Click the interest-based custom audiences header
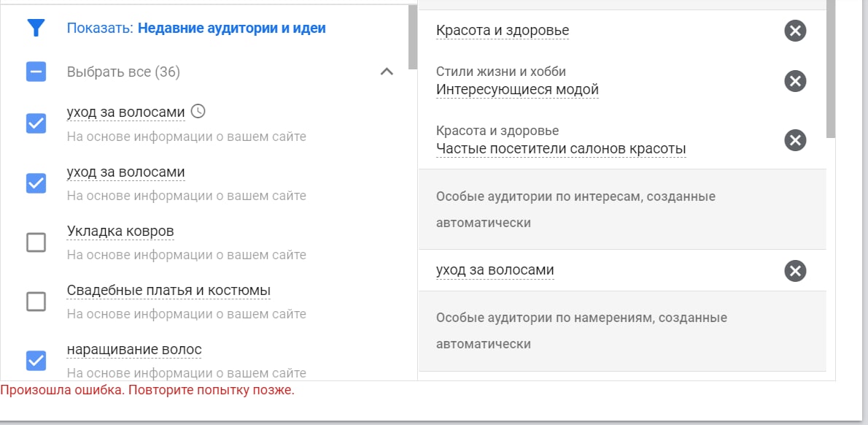This screenshot has height=425, width=868. coord(622,210)
